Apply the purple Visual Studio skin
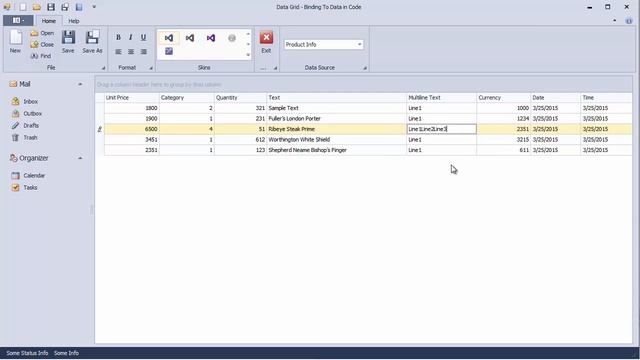This screenshot has height=360, width=640. pyautogui.click(x=211, y=38)
